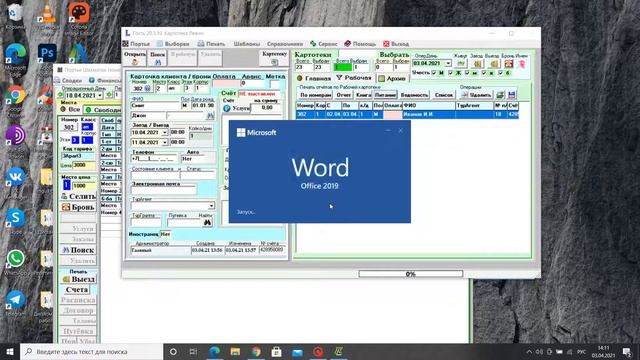Click the green Всего indicator in Картотеки

(x=342, y=67)
